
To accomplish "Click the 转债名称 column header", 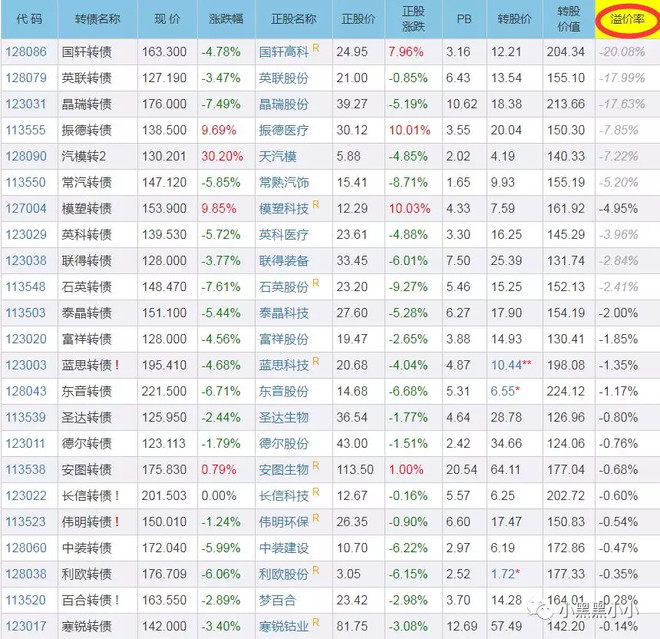I will pos(97,19).
